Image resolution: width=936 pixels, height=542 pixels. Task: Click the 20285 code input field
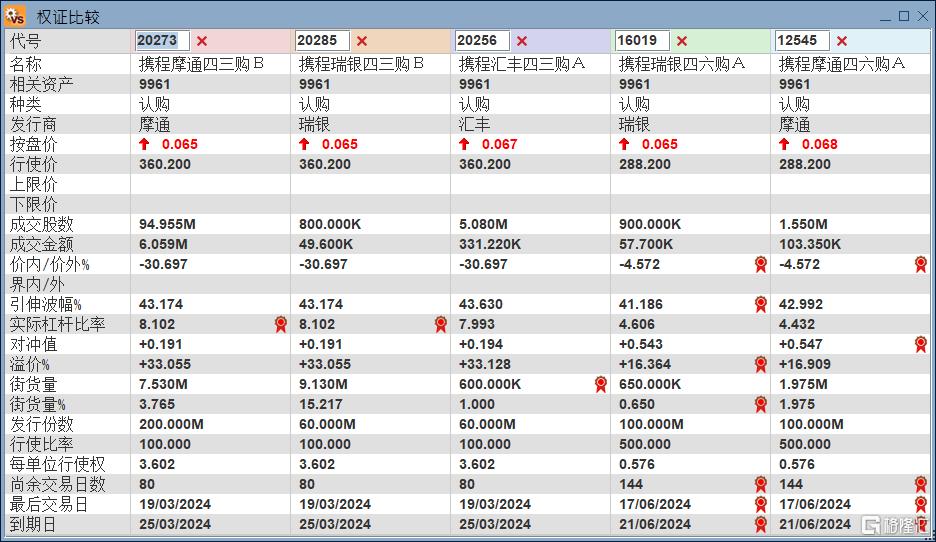(322, 41)
